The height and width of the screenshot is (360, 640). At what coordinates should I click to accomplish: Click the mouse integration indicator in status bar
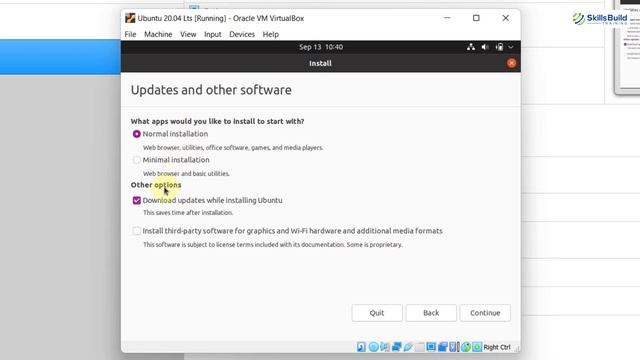pyautogui.click(x=465, y=347)
